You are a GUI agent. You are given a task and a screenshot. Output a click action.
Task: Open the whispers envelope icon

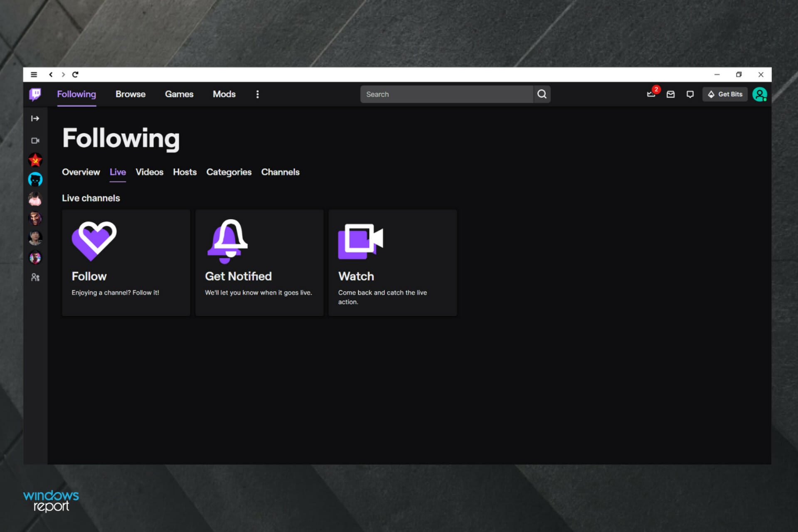coord(670,94)
